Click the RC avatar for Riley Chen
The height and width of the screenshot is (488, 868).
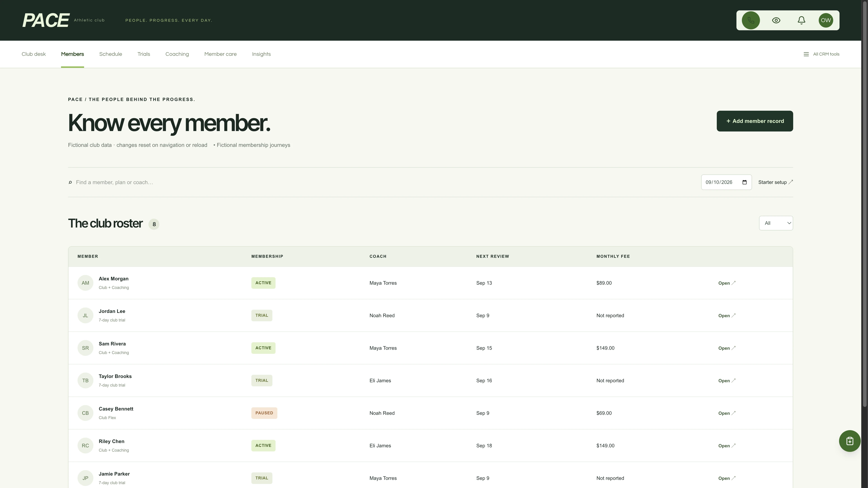point(85,446)
